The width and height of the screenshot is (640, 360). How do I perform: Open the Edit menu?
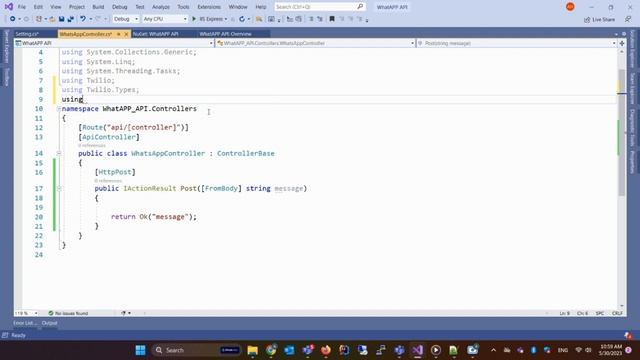click(x=38, y=7)
